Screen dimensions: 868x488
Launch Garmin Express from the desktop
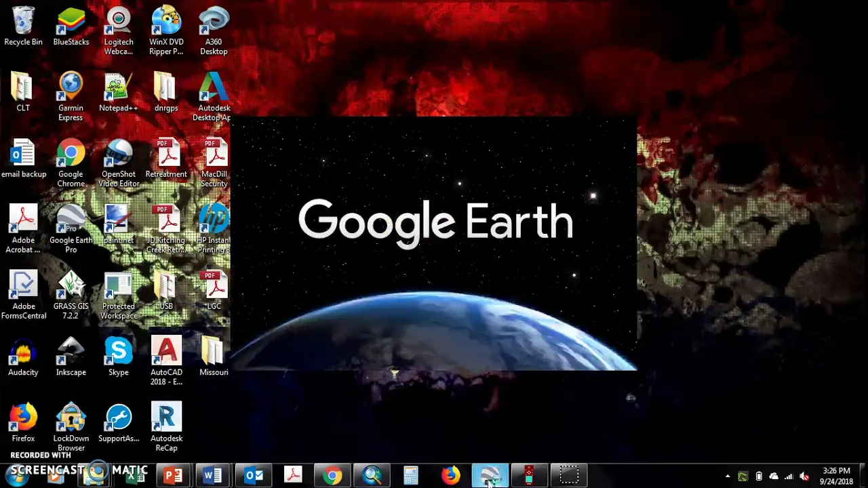tap(71, 97)
